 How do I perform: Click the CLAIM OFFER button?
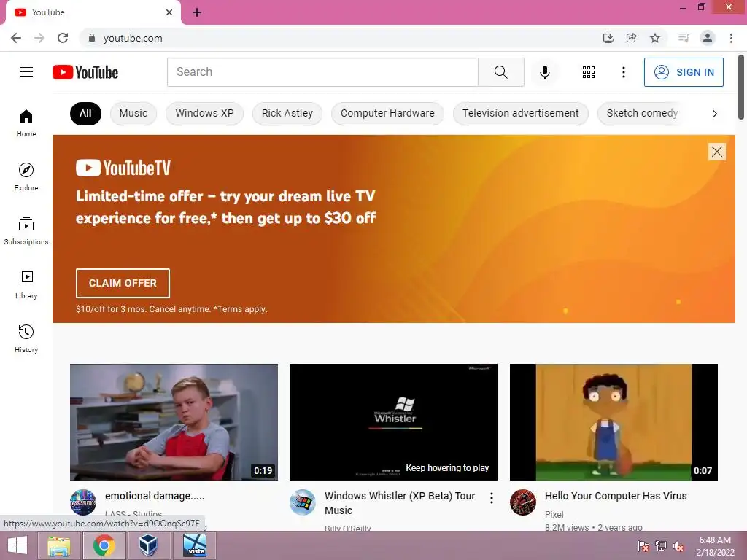123,283
